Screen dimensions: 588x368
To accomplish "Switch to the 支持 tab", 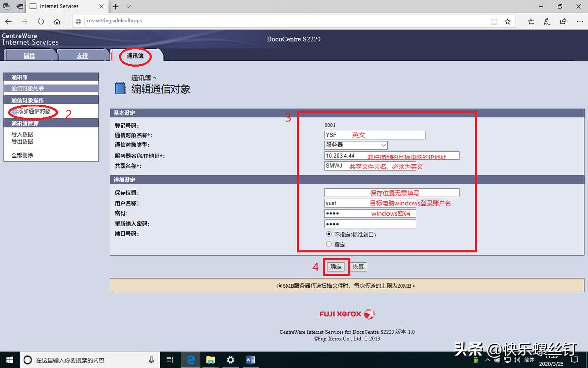I will tap(83, 55).
